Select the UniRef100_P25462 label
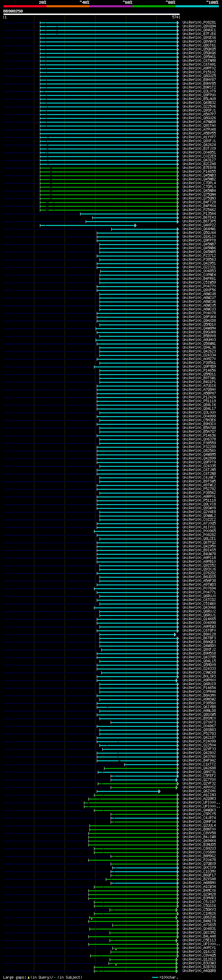This screenshot has width=222, height=980. point(199,210)
